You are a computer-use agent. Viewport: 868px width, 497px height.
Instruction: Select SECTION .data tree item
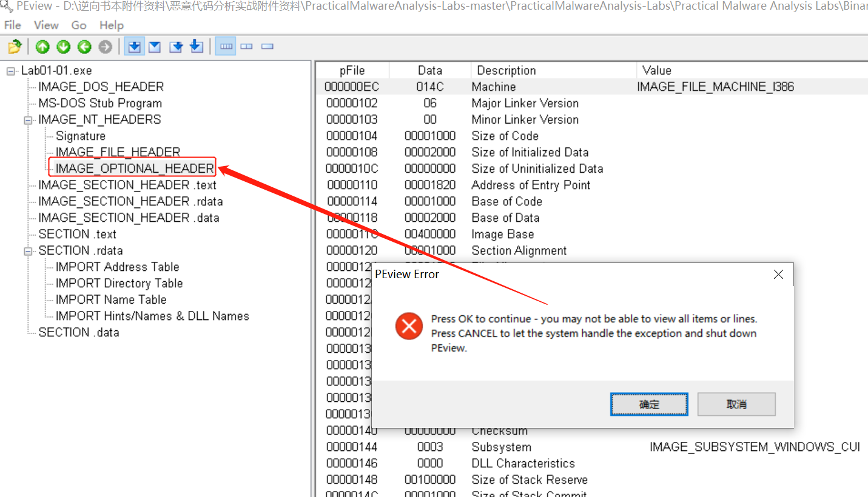click(79, 333)
